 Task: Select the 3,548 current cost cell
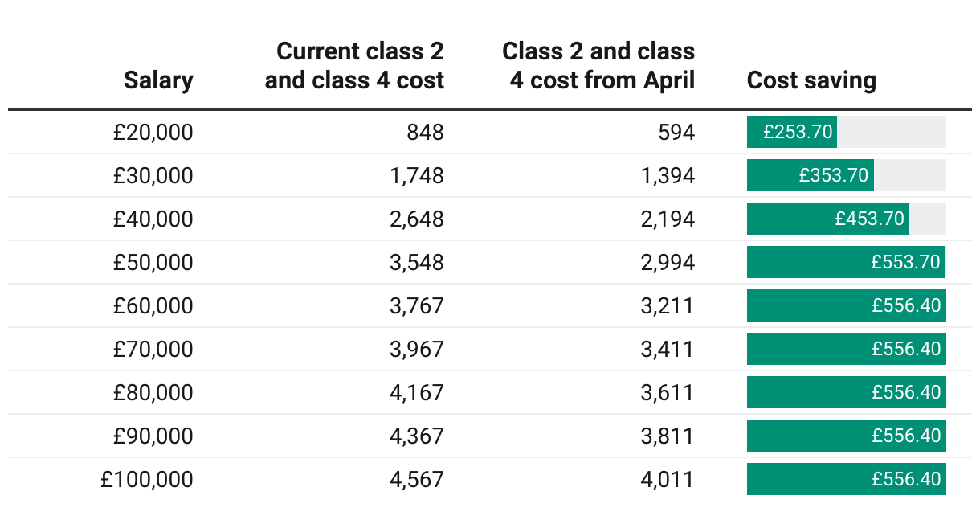pos(417,262)
